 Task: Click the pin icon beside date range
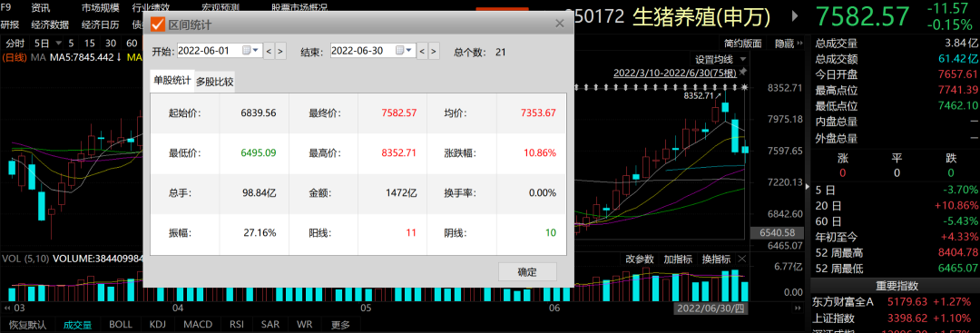743,73
